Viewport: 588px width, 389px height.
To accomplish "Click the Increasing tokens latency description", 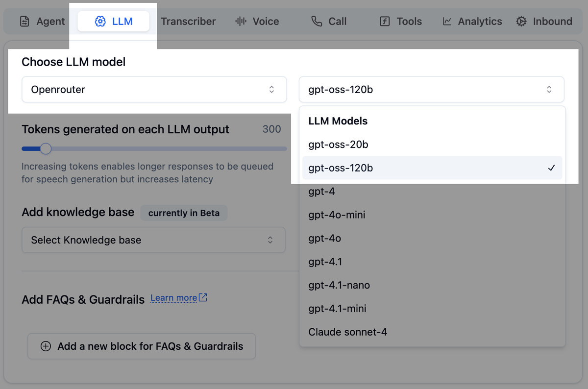I will tap(147, 172).
